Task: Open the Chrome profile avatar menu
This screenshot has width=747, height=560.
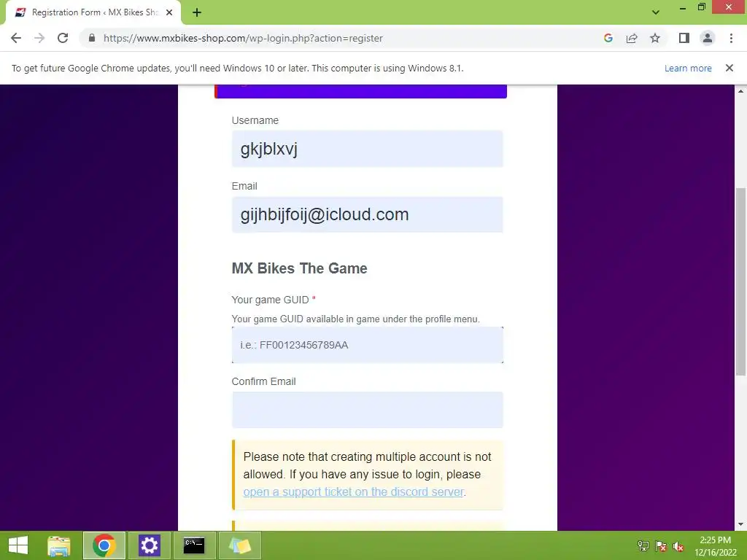Action: [x=708, y=38]
